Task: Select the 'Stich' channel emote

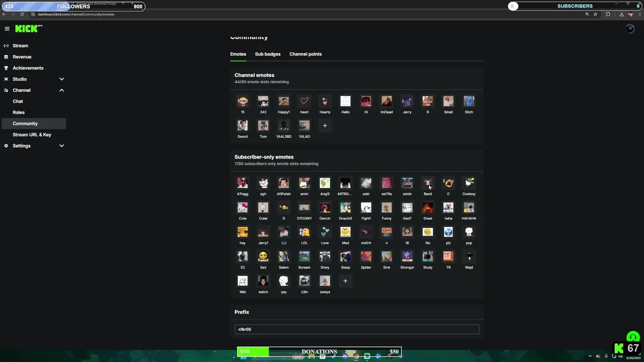Action: [469, 101]
